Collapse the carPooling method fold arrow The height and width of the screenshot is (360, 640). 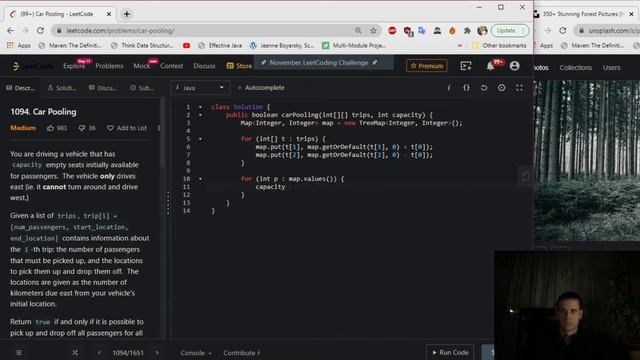(x=200, y=115)
